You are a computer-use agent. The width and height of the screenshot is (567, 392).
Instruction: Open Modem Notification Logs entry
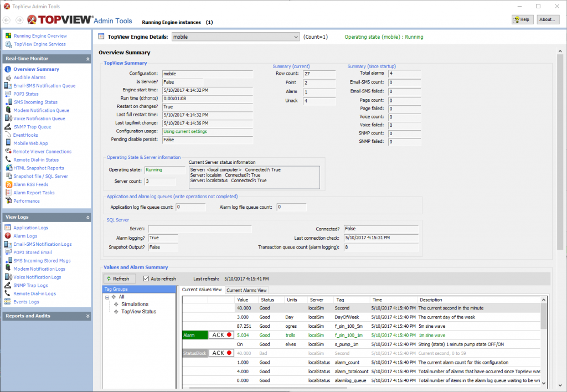[39, 269]
